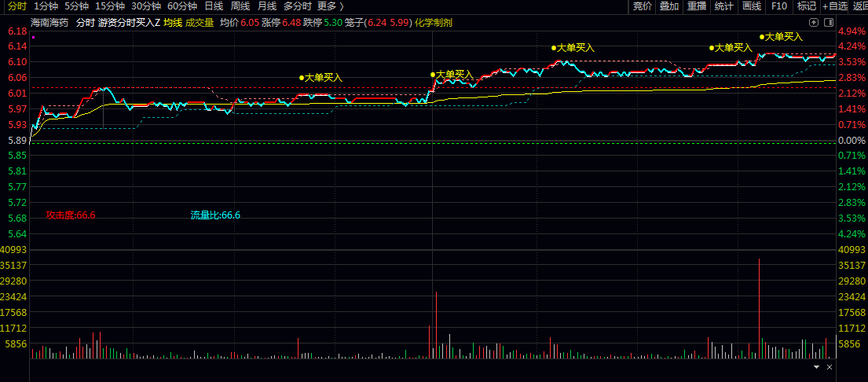Screen dimensions: 868x382
Task: Open the triangle dropdown below the volume chart
Action: [x=816, y=367]
